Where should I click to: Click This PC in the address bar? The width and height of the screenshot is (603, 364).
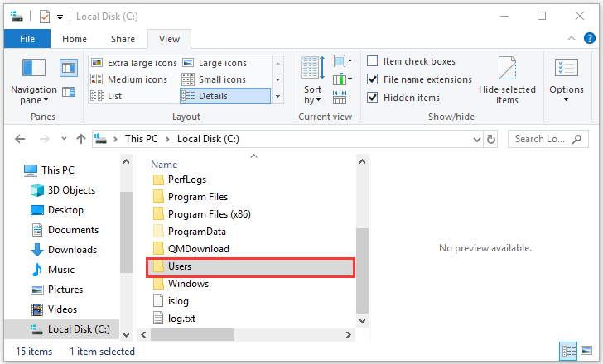[x=142, y=139]
